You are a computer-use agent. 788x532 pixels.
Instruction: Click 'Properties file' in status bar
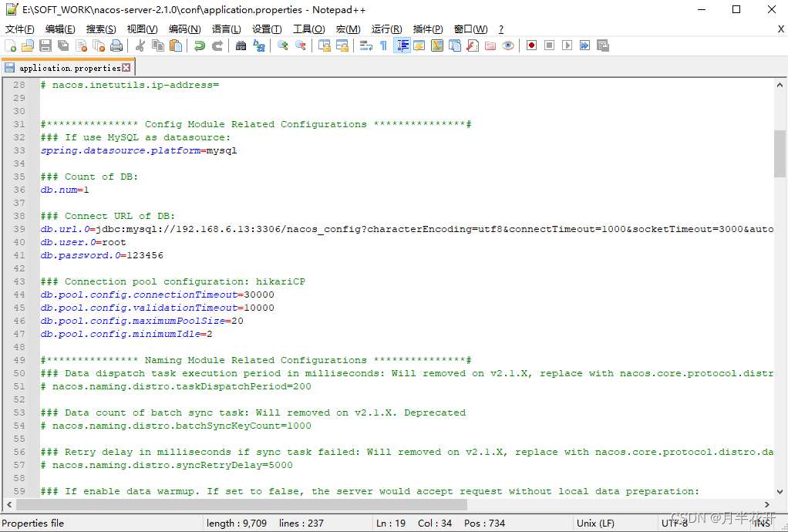[33, 523]
